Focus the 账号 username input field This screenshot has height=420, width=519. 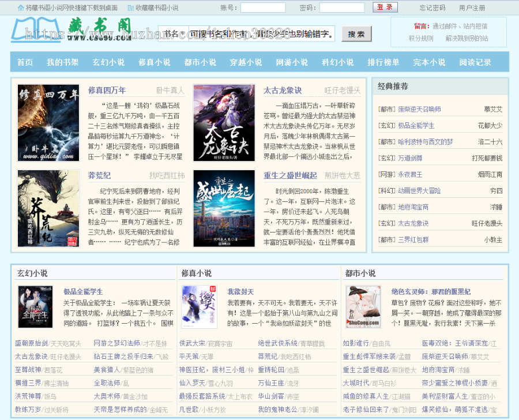(x=263, y=7)
